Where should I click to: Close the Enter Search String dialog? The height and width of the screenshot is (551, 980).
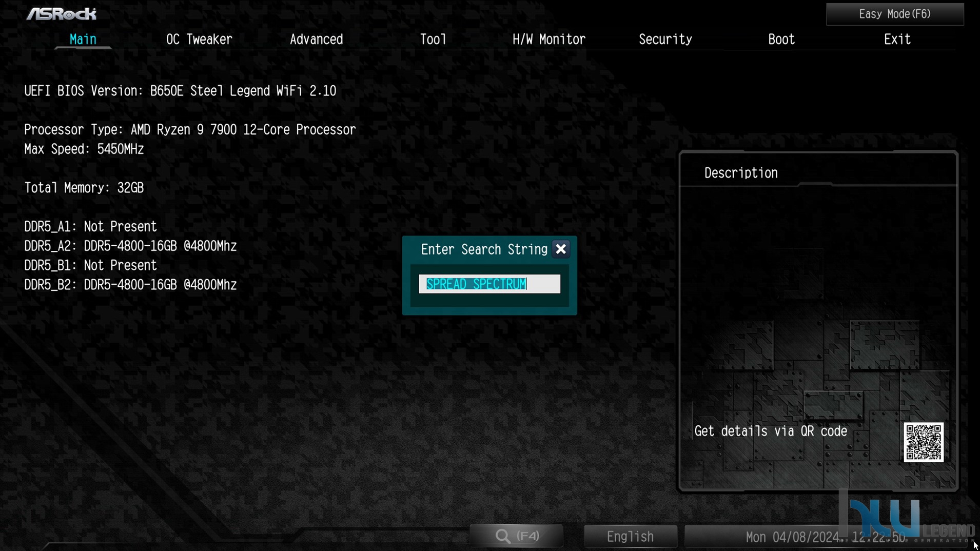[x=561, y=249]
